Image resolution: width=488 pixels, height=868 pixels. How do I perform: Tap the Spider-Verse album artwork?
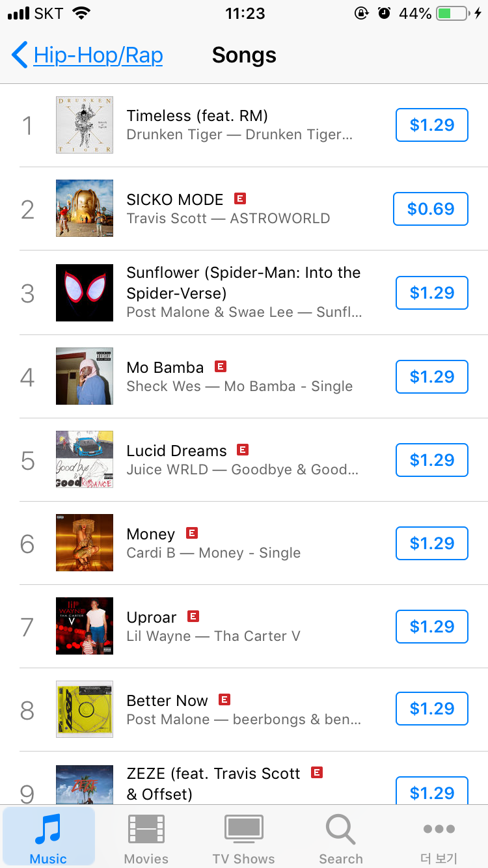tap(85, 293)
